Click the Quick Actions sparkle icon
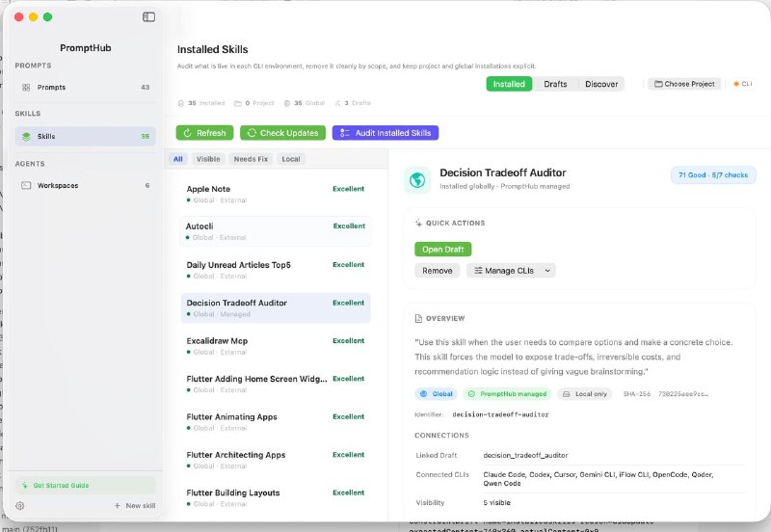 [x=418, y=224]
